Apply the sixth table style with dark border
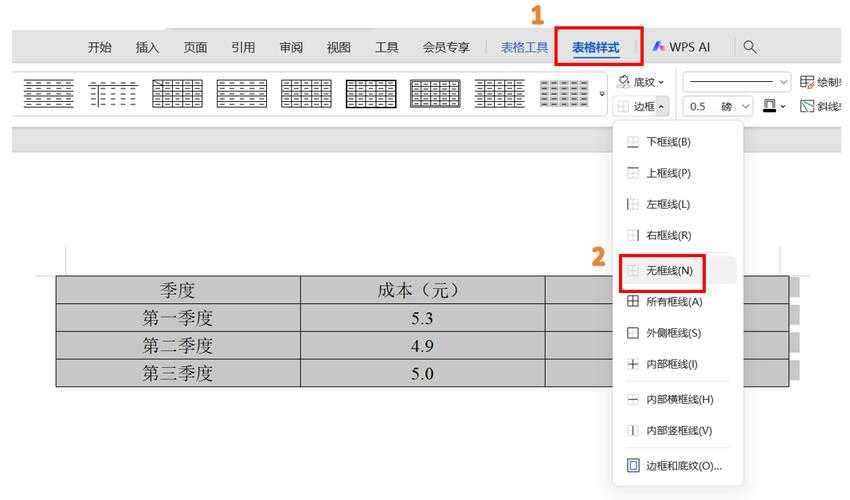Viewport: 850px width, 500px height. [370, 93]
